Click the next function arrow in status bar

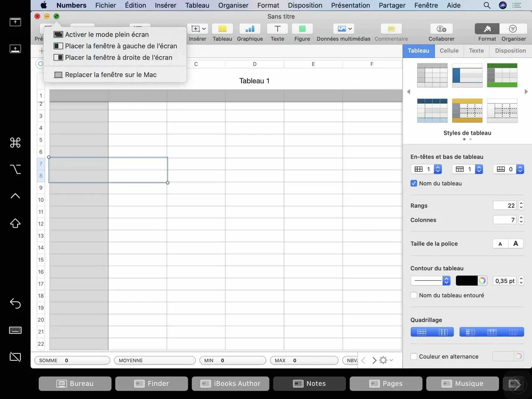coord(374,360)
